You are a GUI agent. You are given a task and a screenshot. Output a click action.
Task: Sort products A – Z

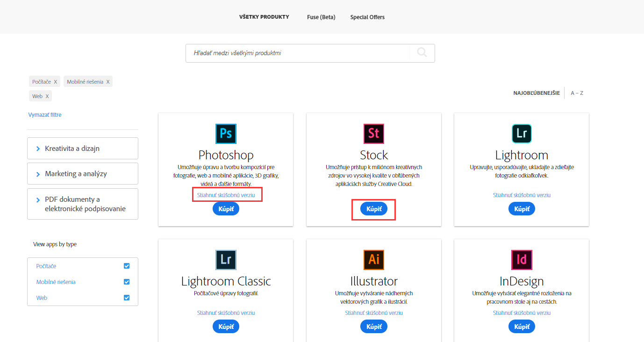click(x=577, y=93)
